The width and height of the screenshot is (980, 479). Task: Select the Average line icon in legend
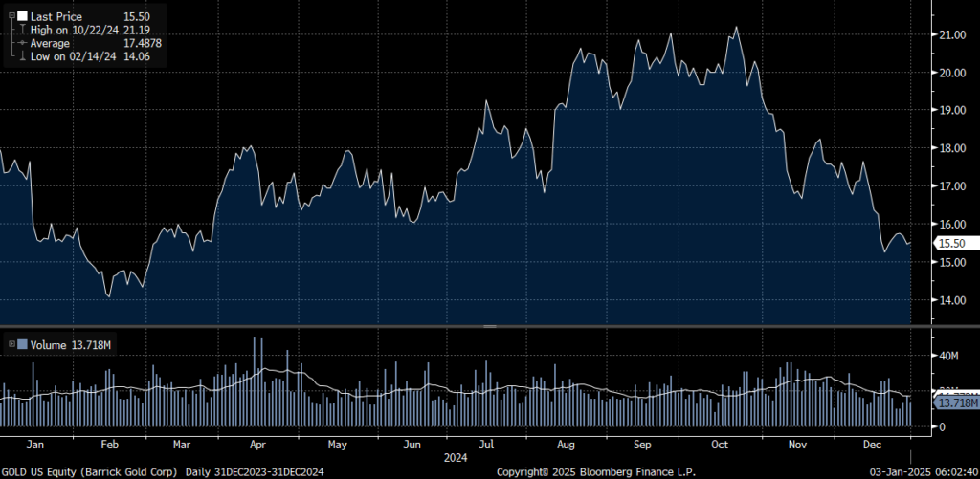coord(21,44)
